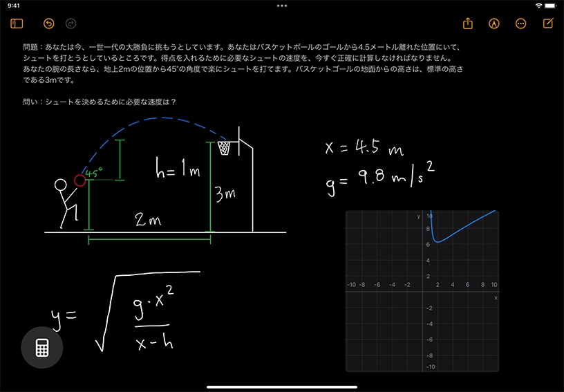The image size is (564, 392).
Task: Open the share sheet for this note
Action: pos(468,24)
